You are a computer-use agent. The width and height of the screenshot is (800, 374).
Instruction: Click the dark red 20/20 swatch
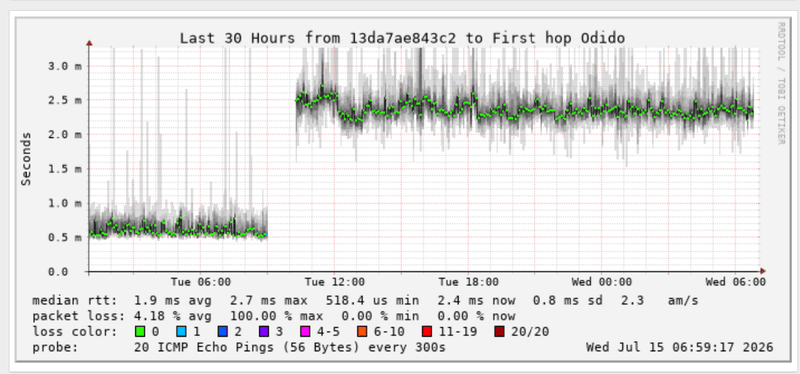(x=499, y=332)
